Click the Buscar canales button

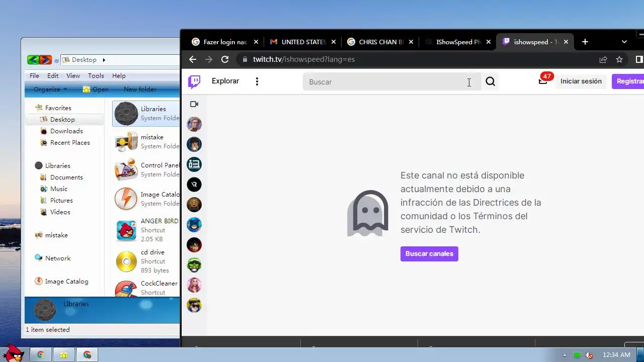(429, 253)
